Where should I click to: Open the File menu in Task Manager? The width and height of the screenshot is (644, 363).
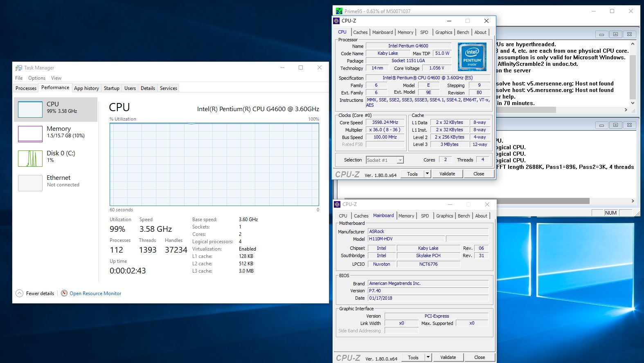(x=19, y=78)
